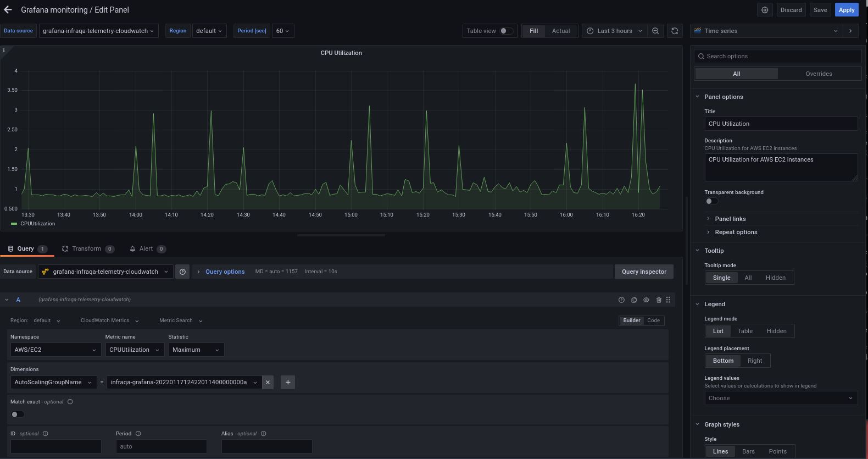868x459 pixels.
Task: Click the Search options input
Action: click(x=778, y=56)
